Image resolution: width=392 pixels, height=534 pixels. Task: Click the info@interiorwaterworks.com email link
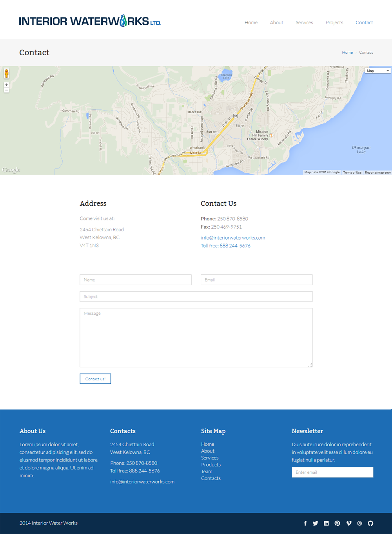pos(233,238)
